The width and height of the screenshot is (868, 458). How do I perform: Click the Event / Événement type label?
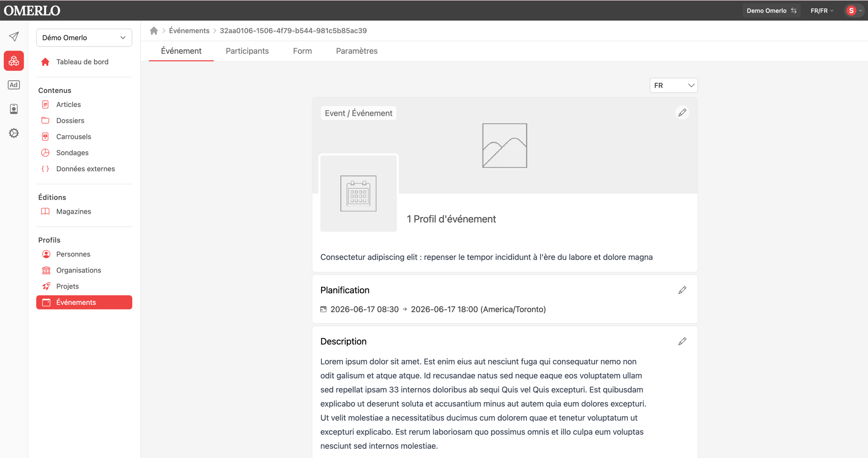click(359, 113)
